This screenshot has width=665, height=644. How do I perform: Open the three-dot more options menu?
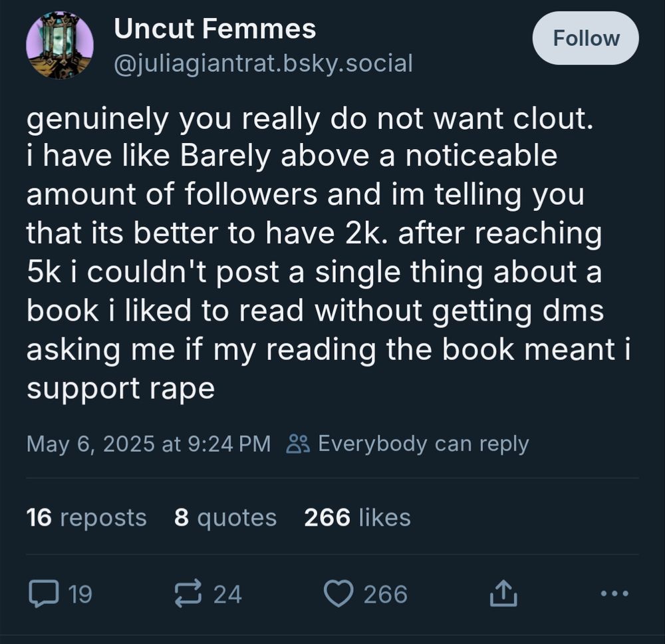614,593
